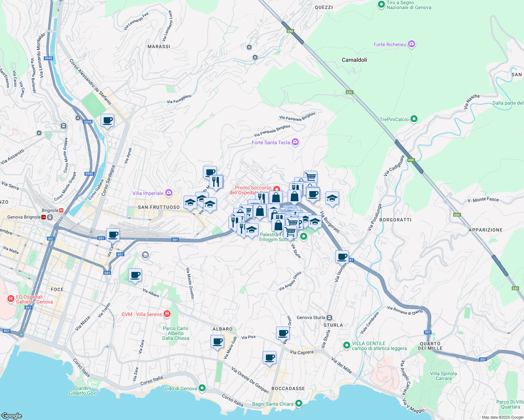
Task: Open the GVM - Villa Serena hospital icon
Action: [x=167, y=314]
